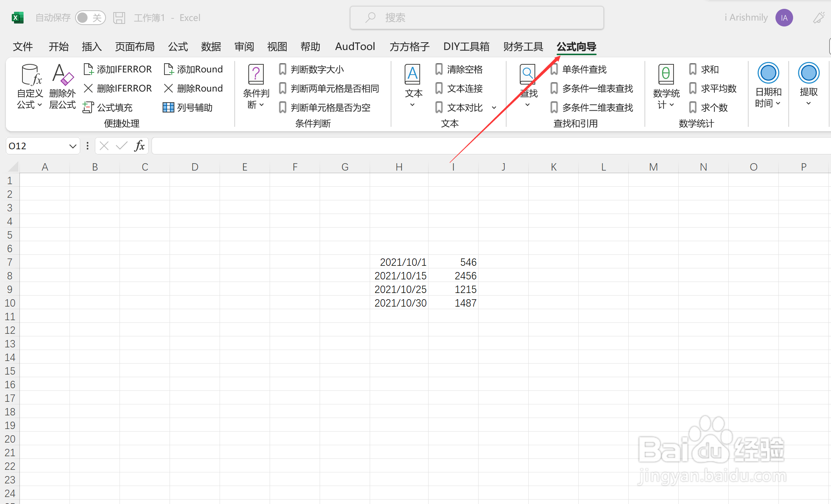Image resolution: width=831 pixels, height=504 pixels.
Task: Click 判断数字大小
Action: 311,69
